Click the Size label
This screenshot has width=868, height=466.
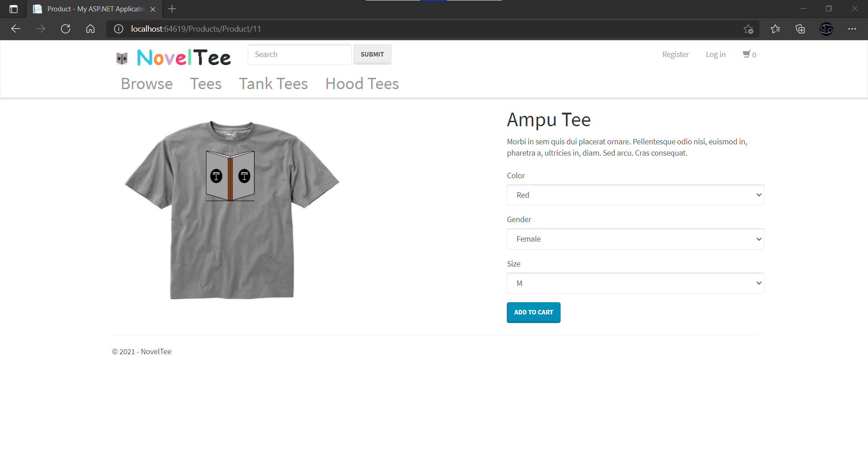pos(514,264)
